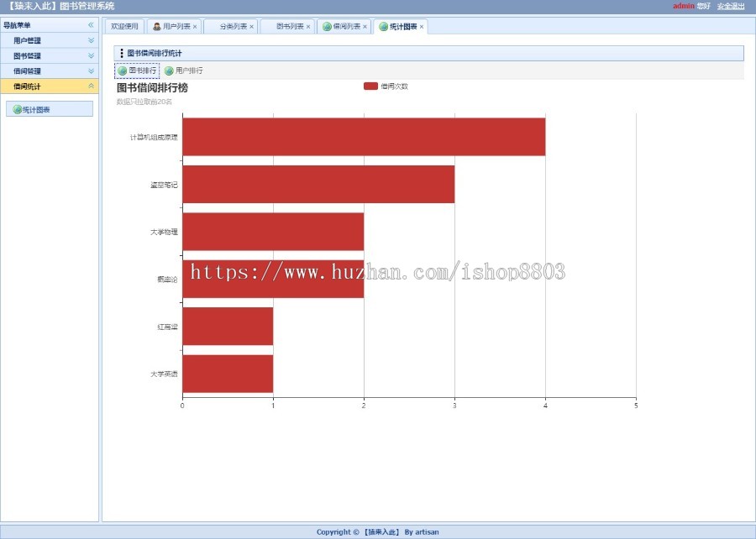
Task: Collapse the 借阅统计 section
Action: click(91, 86)
